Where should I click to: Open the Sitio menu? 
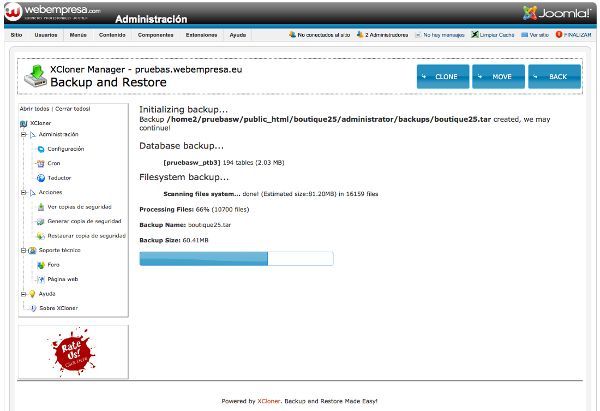pos(16,35)
